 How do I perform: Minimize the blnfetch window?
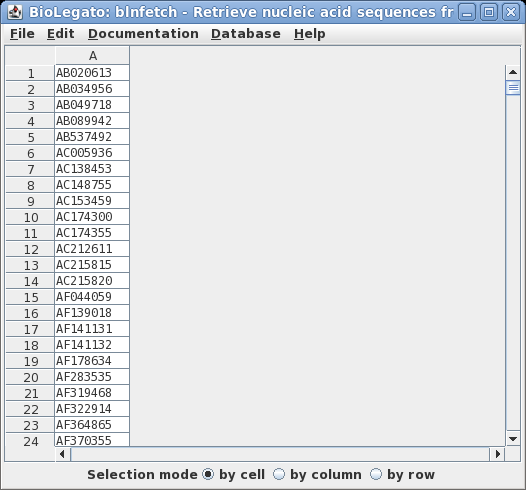click(x=467, y=12)
